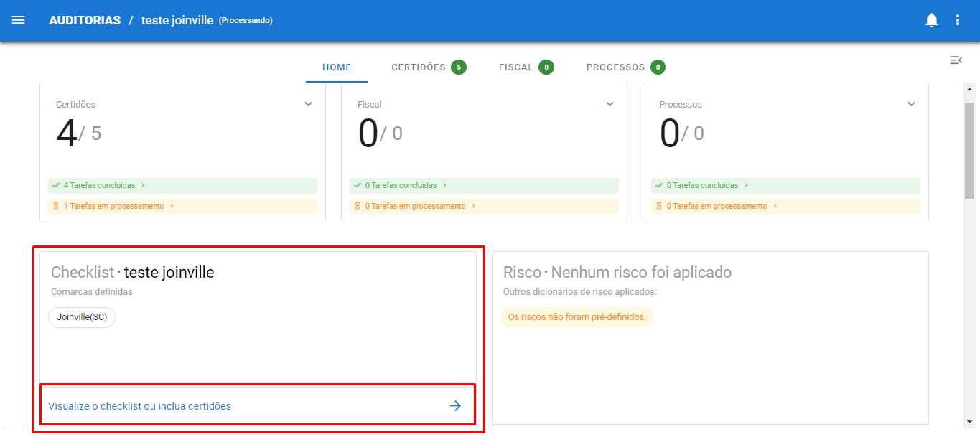Screen dimensions: 980x442
Task: Open the notifications bell
Action: [x=931, y=20]
